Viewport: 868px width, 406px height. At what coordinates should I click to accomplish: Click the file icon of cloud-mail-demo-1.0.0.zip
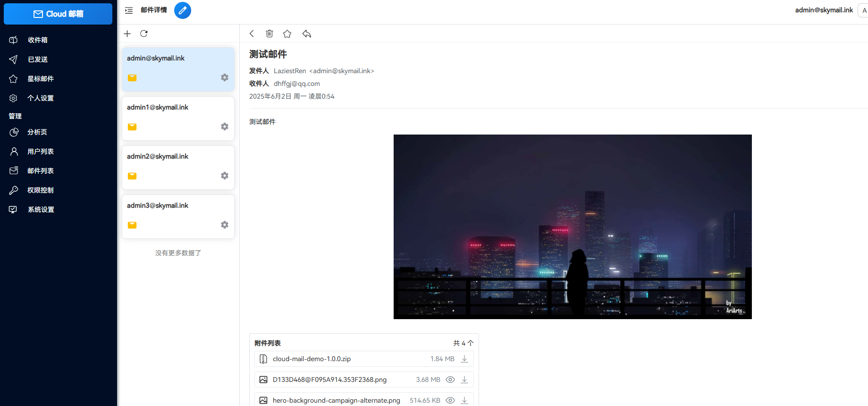coord(263,359)
